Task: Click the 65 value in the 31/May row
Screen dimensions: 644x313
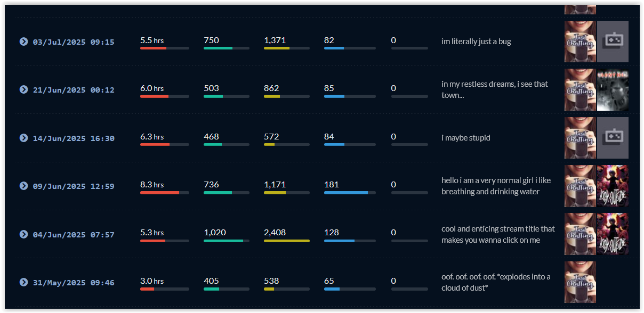Action: (329, 281)
